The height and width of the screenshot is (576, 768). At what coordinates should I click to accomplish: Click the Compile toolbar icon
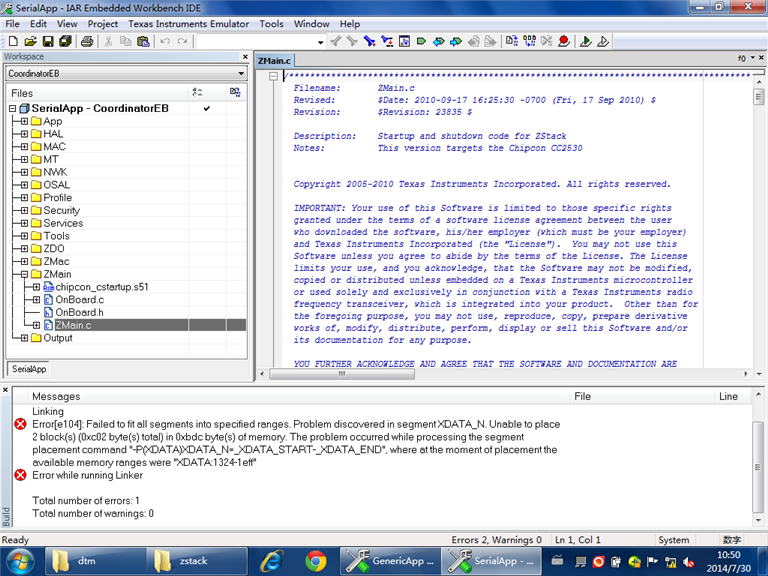512,42
